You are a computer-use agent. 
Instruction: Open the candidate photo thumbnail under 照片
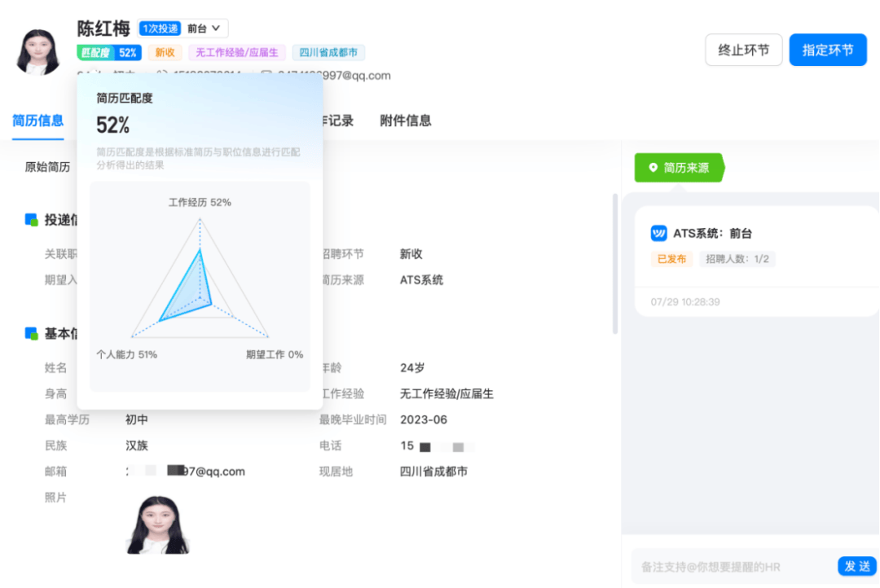pos(157,524)
